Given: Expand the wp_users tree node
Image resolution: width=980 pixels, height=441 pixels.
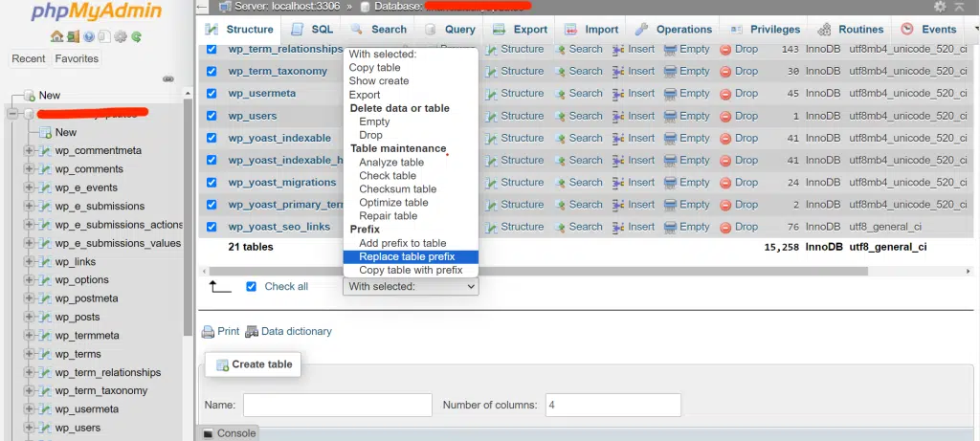Looking at the screenshot, I should coord(29,428).
